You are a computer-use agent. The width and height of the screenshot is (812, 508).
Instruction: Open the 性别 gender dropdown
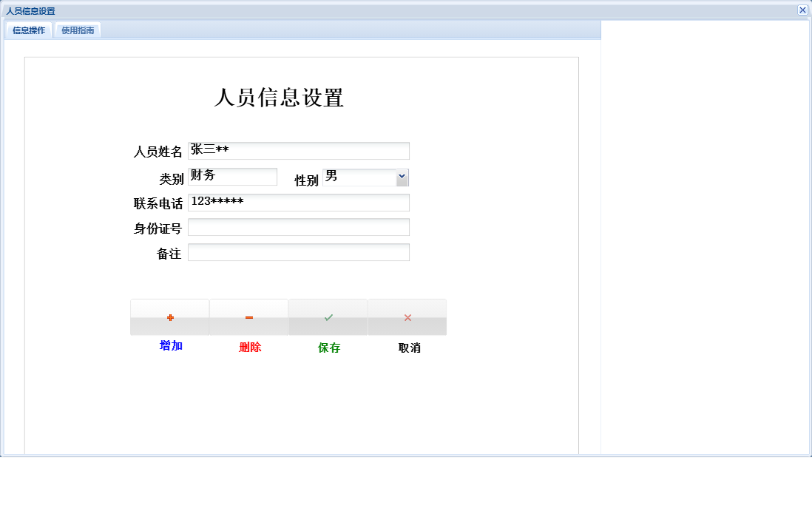402,177
